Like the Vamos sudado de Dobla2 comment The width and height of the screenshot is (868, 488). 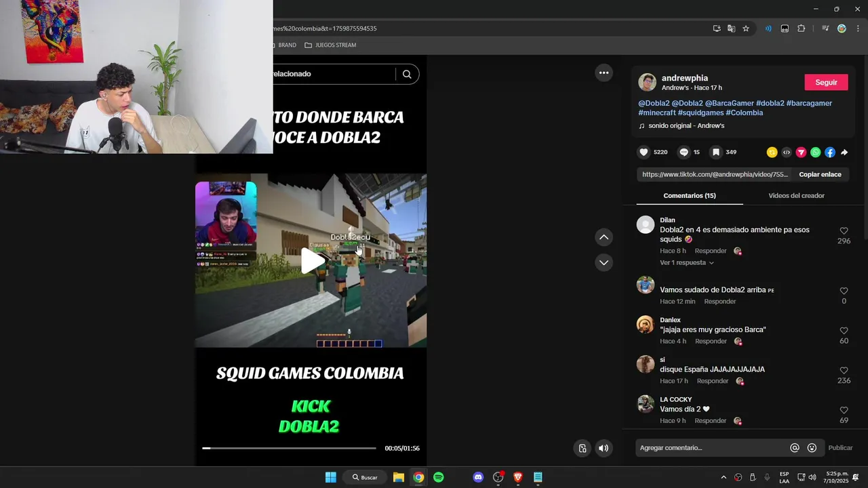click(844, 291)
